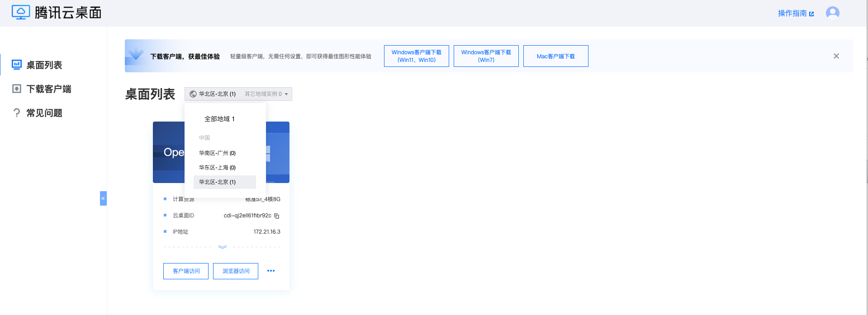
Task: Click the 客户端访问 button
Action: click(186, 271)
